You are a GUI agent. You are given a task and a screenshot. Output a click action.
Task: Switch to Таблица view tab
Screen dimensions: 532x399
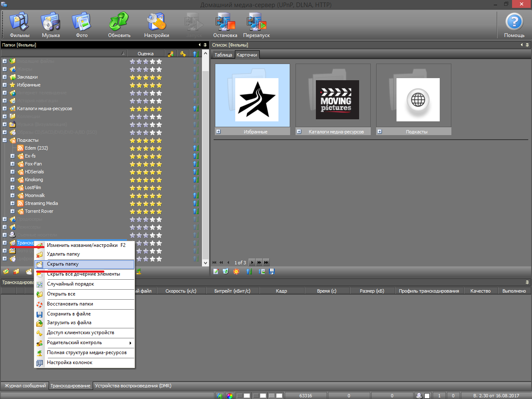coord(223,55)
